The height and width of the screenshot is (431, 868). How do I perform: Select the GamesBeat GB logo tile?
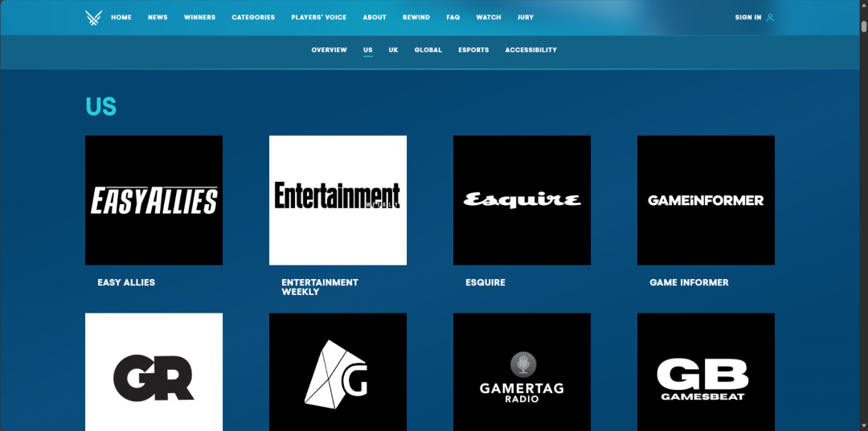(706, 372)
